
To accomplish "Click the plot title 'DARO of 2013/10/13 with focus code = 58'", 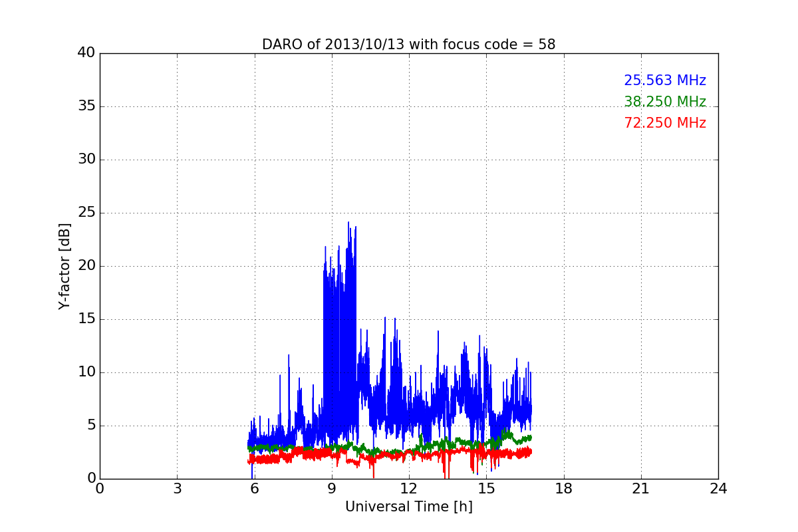I will (408, 45).
